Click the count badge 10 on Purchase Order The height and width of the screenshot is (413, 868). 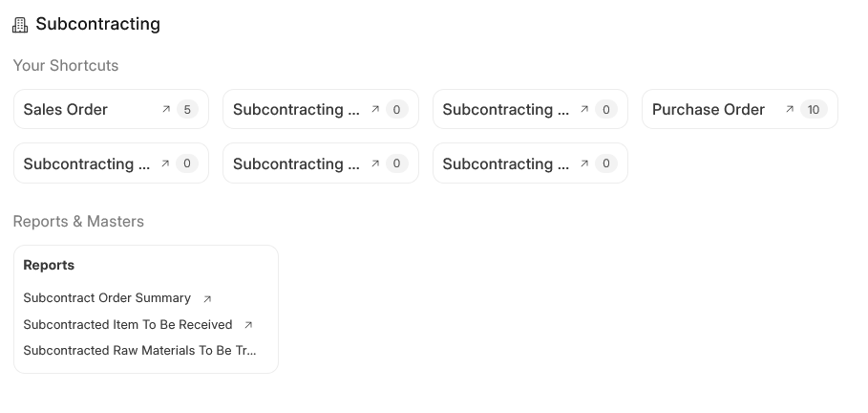tap(814, 110)
